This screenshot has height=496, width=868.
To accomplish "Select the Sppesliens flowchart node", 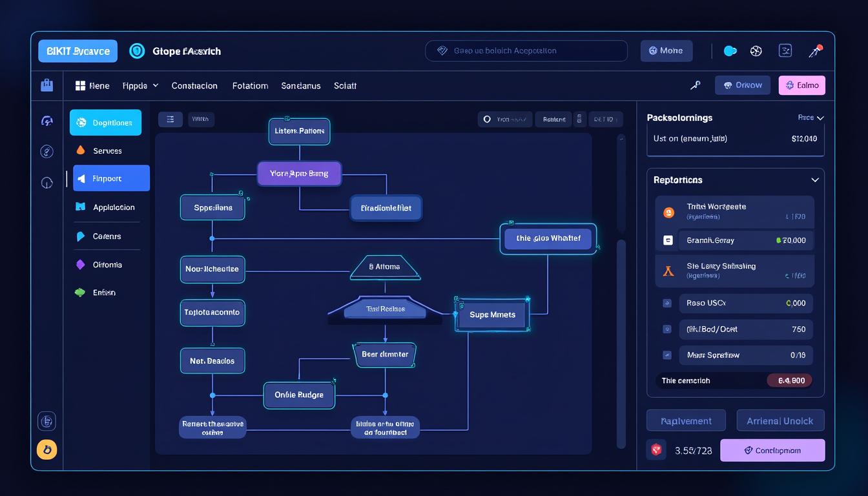I will click(212, 208).
